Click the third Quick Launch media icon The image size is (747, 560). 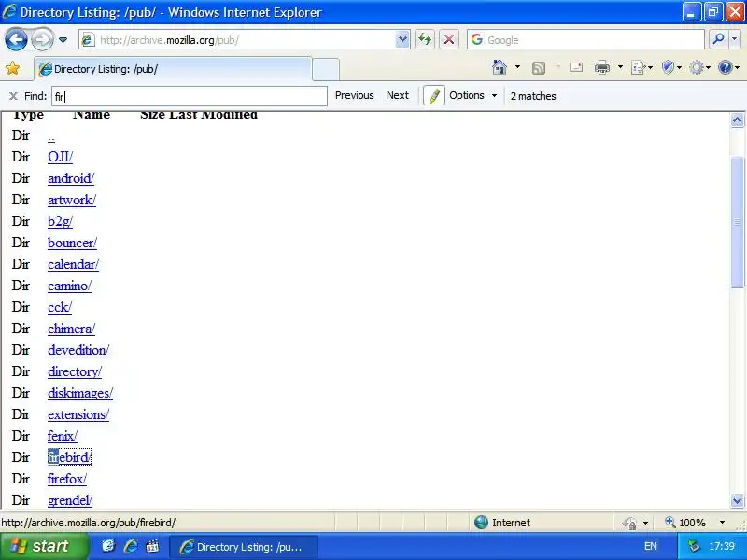[152, 546]
